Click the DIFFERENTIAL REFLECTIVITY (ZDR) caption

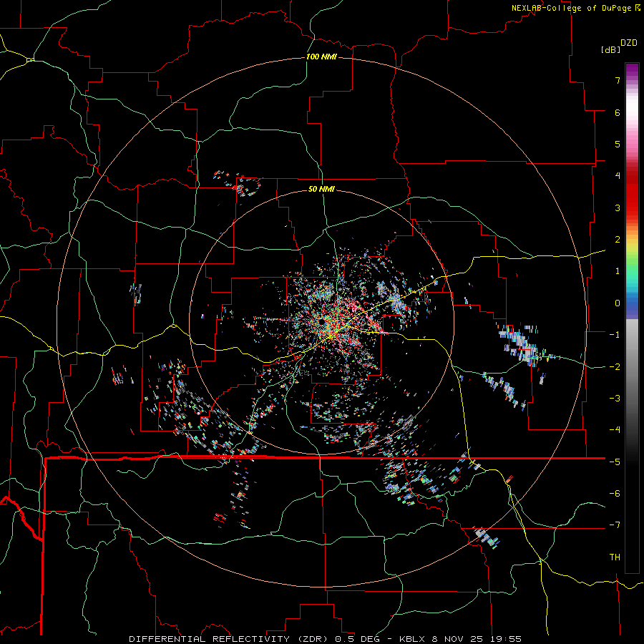(x=228, y=639)
